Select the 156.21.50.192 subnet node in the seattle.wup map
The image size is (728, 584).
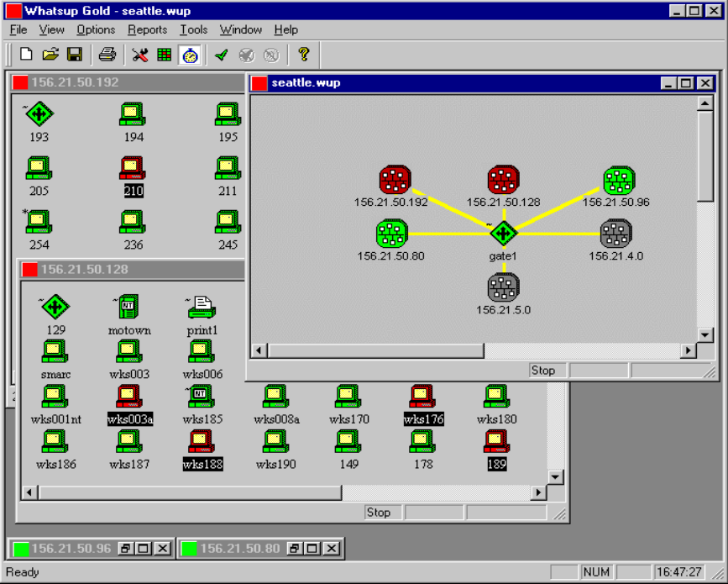pyautogui.click(x=395, y=179)
